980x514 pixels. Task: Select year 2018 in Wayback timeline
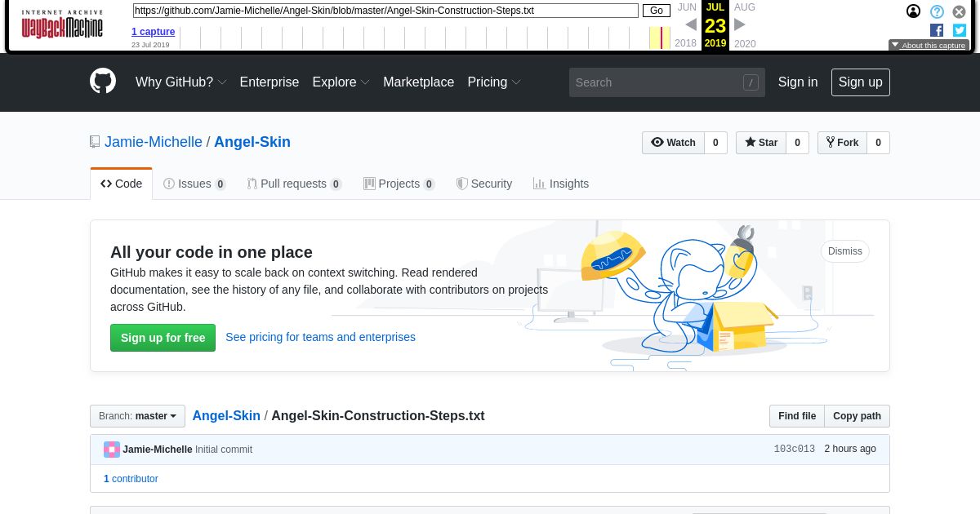[x=686, y=43]
